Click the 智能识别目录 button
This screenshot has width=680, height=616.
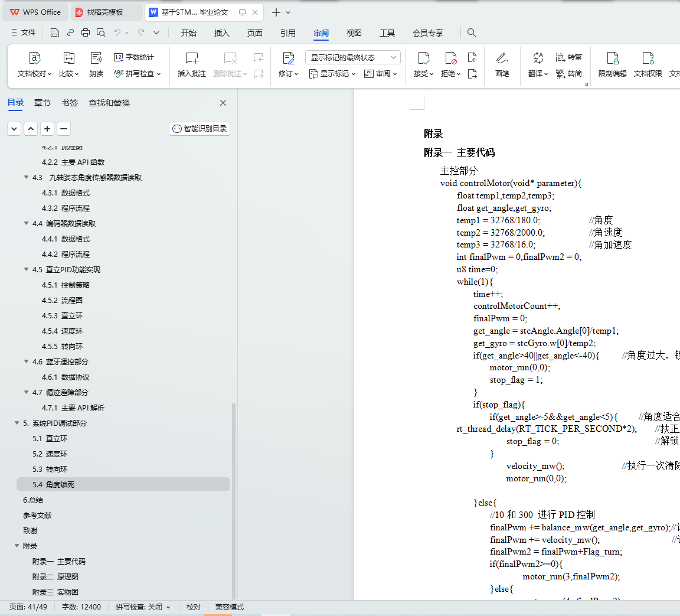click(200, 129)
